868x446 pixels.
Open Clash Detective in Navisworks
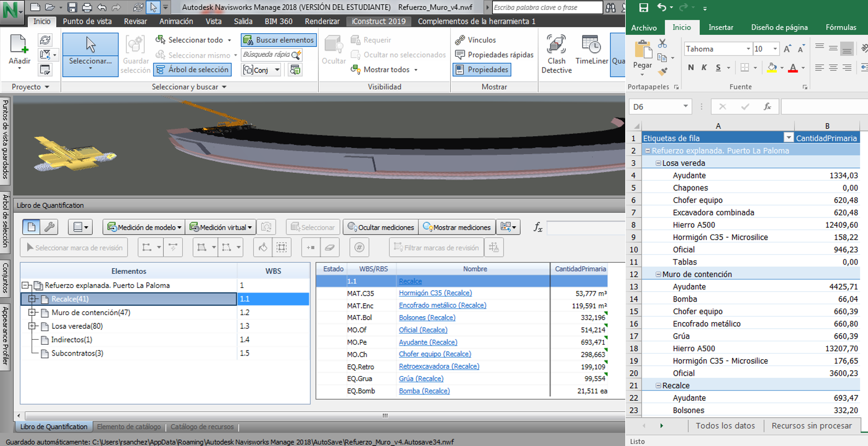[x=556, y=55]
